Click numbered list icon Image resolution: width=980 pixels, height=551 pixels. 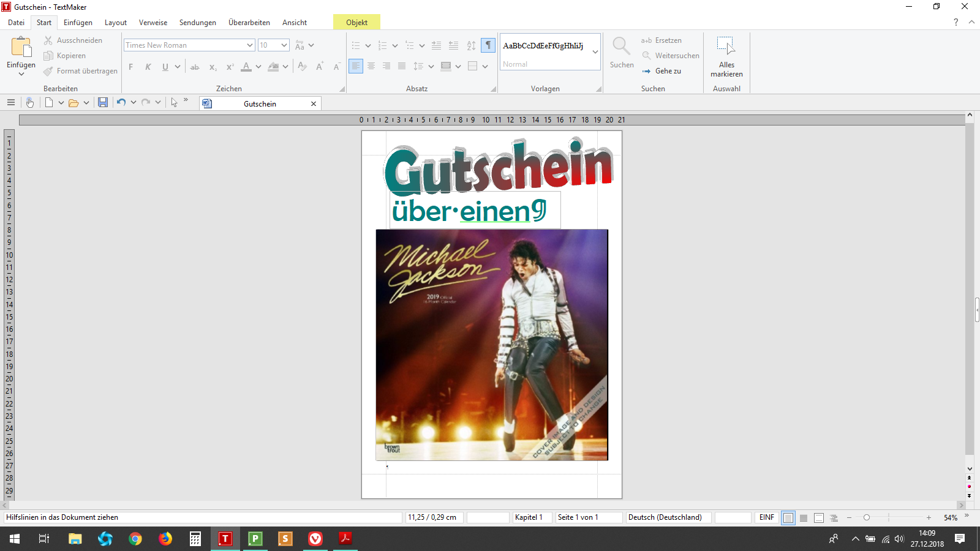coord(383,45)
